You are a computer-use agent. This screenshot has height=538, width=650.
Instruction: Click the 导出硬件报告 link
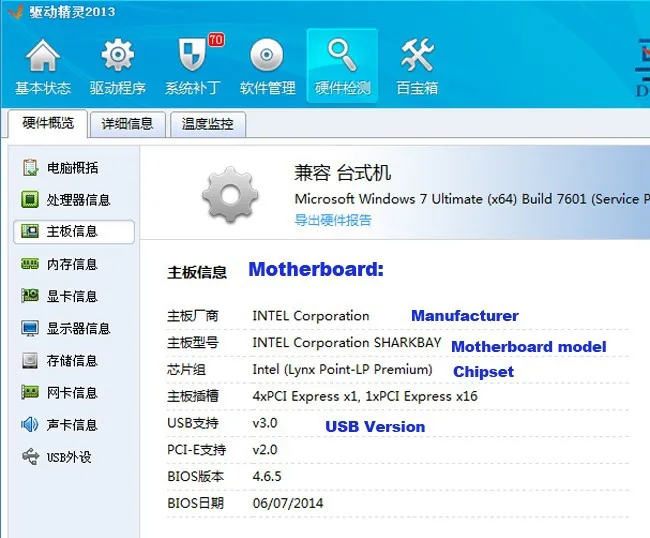pos(333,220)
